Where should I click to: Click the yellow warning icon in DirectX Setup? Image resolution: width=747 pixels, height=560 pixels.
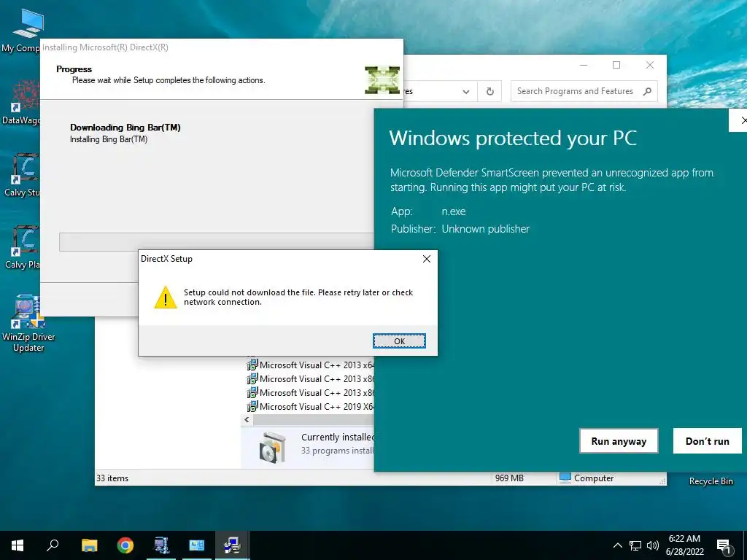coord(166,297)
